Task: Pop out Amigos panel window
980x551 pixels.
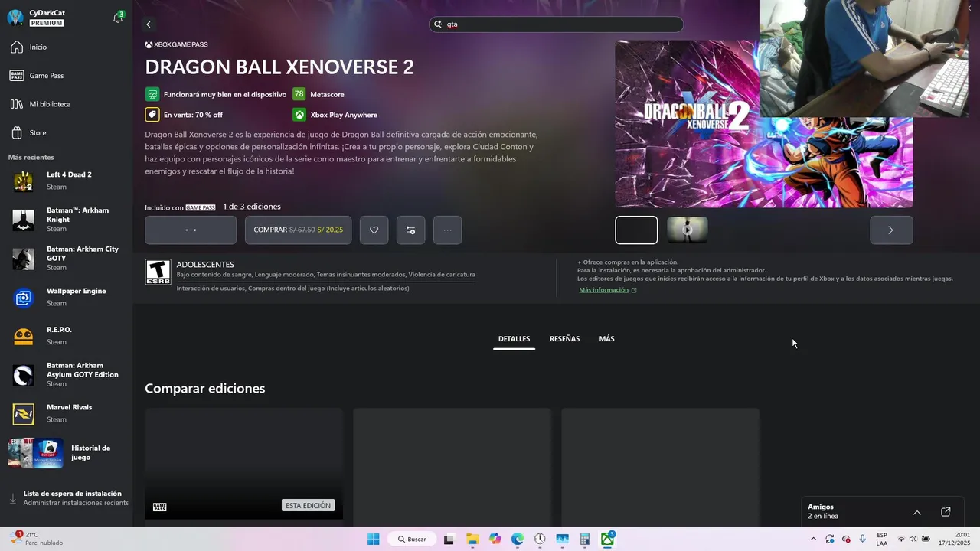Action: click(x=946, y=512)
